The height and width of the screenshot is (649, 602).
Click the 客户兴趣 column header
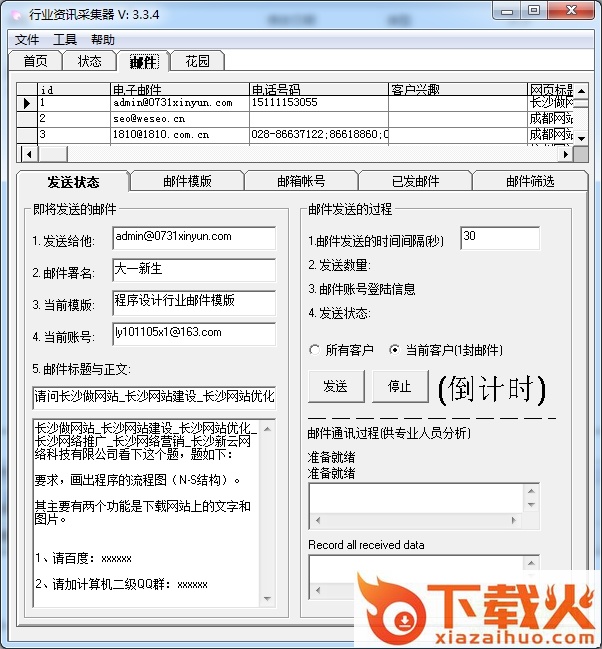point(458,89)
